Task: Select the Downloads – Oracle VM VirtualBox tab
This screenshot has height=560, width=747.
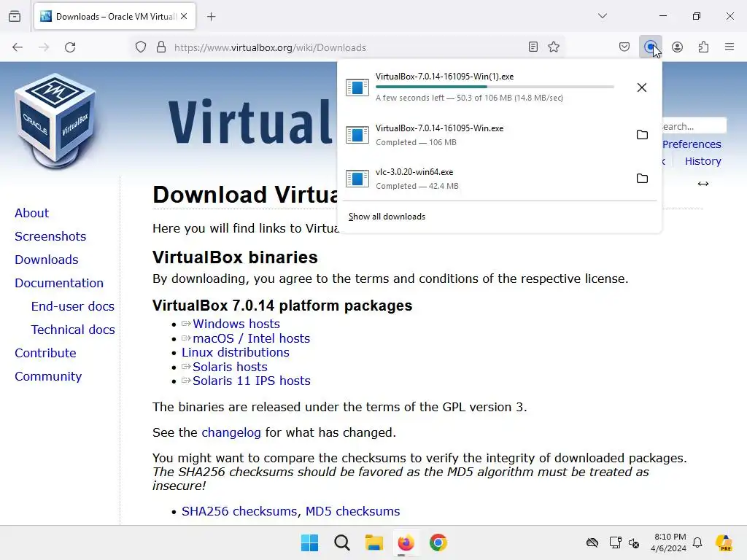Action: 115,17
